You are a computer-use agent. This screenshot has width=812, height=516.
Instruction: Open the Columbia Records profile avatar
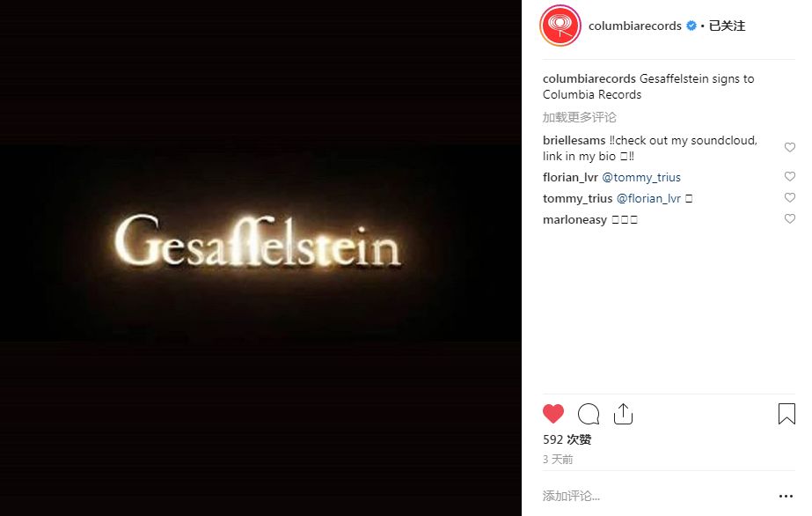[x=560, y=26]
